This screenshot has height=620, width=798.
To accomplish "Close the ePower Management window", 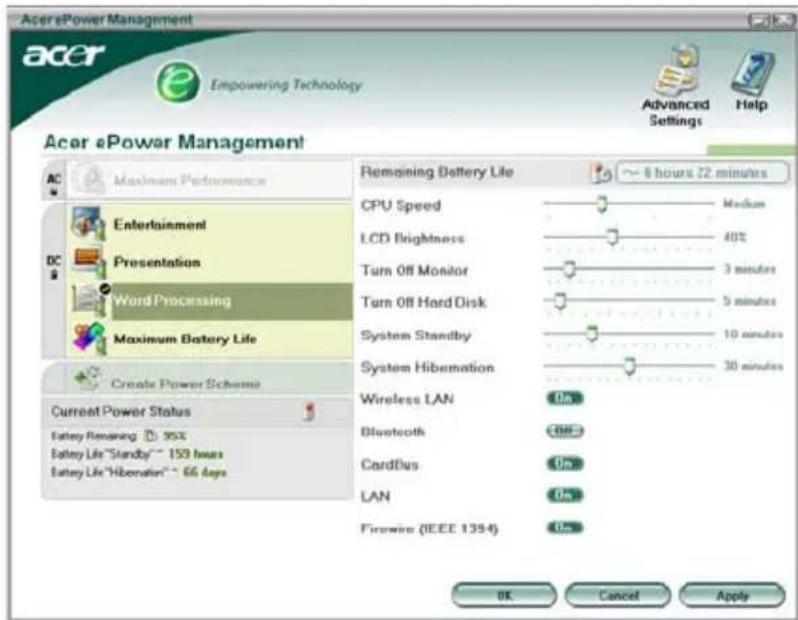I will 783,20.
